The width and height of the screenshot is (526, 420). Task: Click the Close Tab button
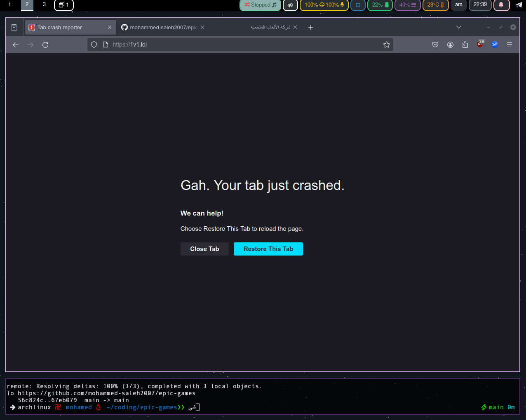pyautogui.click(x=204, y=249)
